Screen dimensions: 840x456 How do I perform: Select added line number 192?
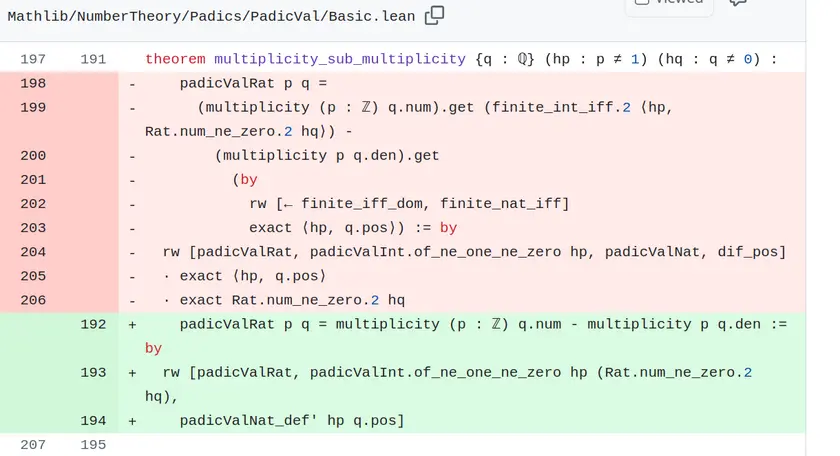pyautogui.click(x=93, y=324)
